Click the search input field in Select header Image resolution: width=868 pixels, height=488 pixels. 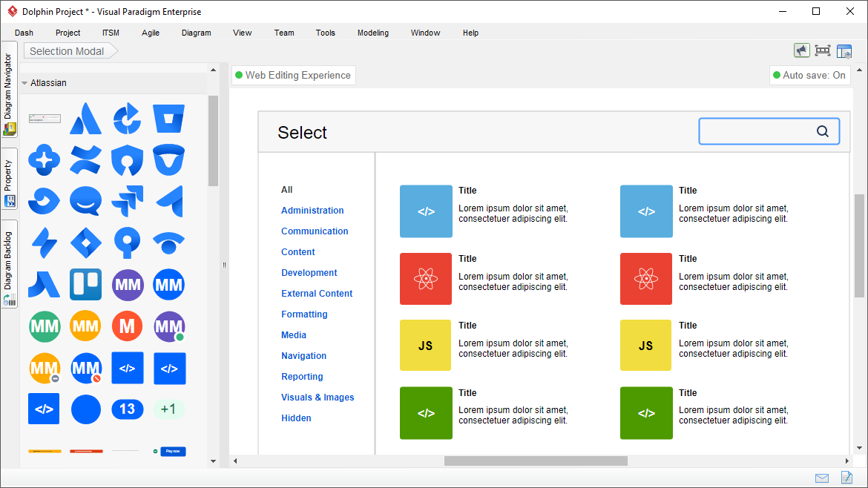coord(769,131)
